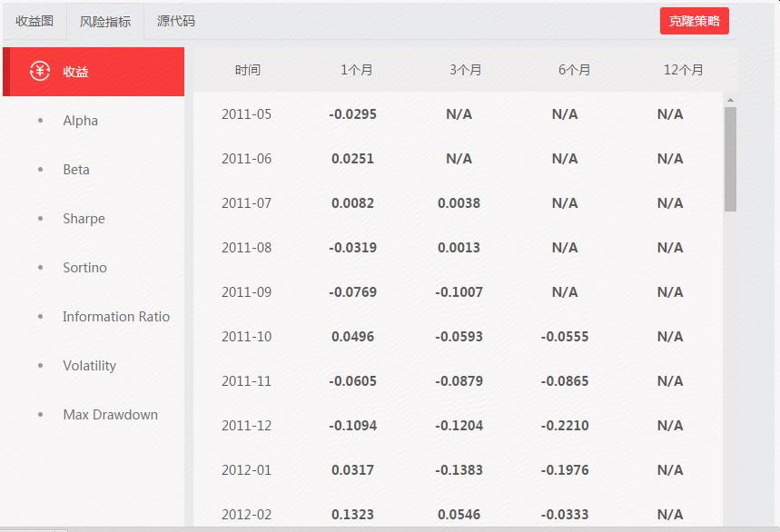This screenshot has height=532, width=780.
Task: Click the -0.0295 value
Action: (x=352, y=114)
